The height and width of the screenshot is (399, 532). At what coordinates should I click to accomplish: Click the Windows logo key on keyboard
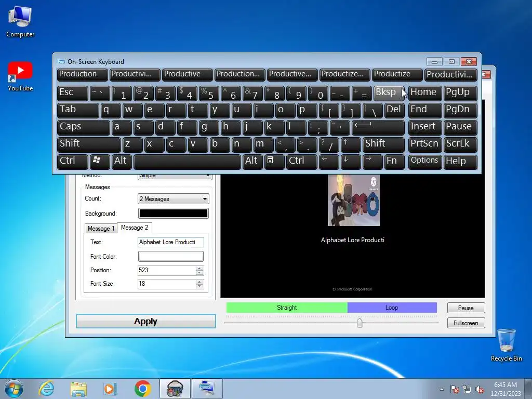tap(100, 162)
